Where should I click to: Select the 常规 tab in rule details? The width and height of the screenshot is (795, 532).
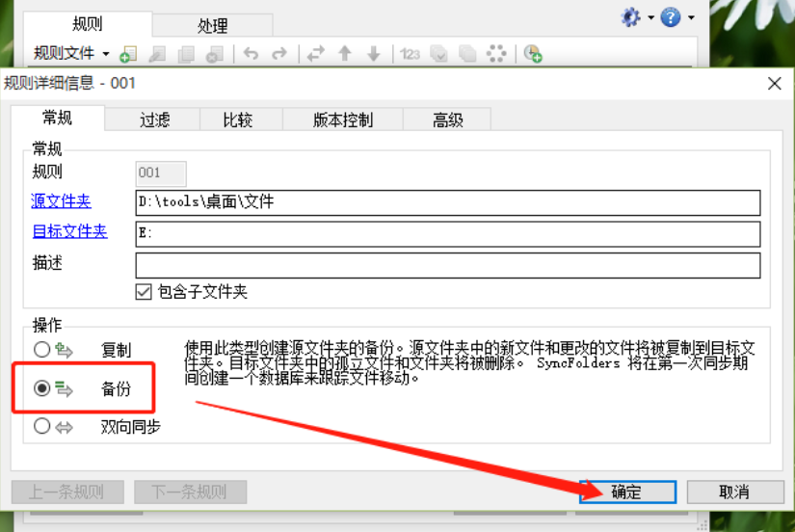tap(57, 118)
